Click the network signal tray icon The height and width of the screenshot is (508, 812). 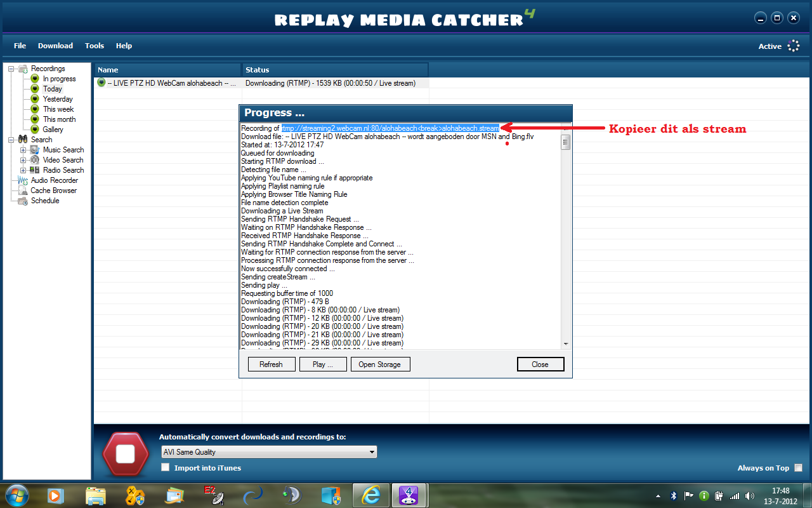735,495
